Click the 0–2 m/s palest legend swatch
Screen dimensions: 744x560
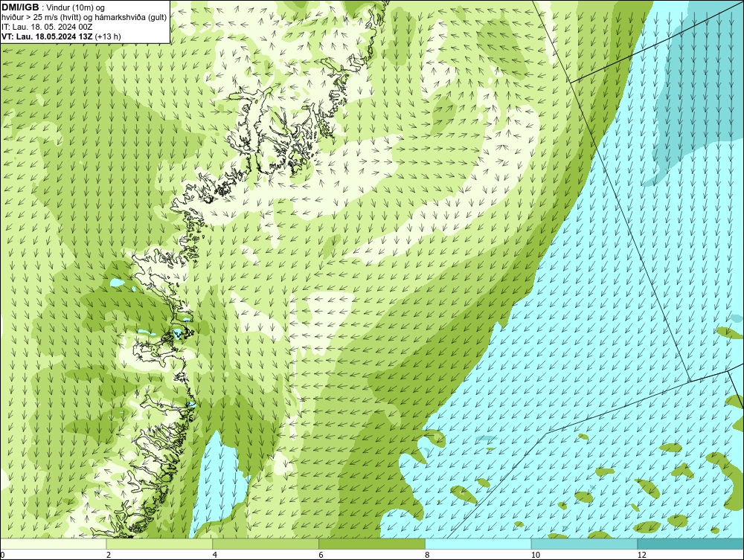(x=53, y=544)
